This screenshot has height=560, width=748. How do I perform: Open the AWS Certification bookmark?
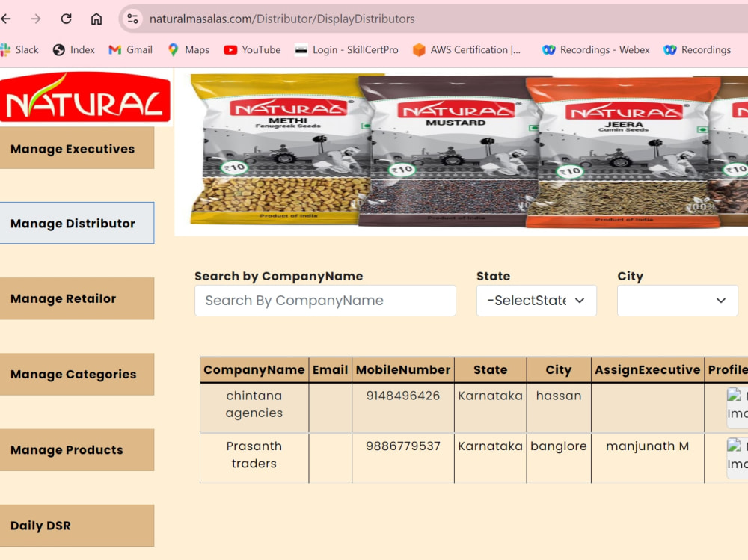click(467, 49)
